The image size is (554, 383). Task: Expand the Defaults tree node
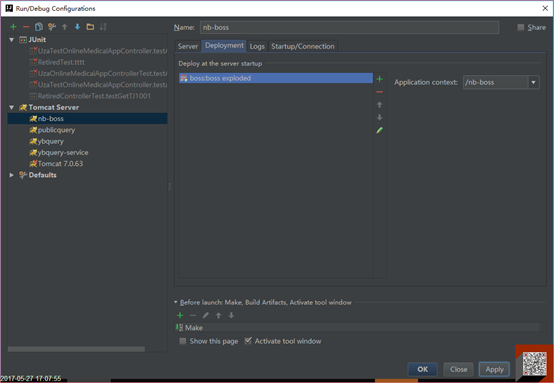coord(12,175)
